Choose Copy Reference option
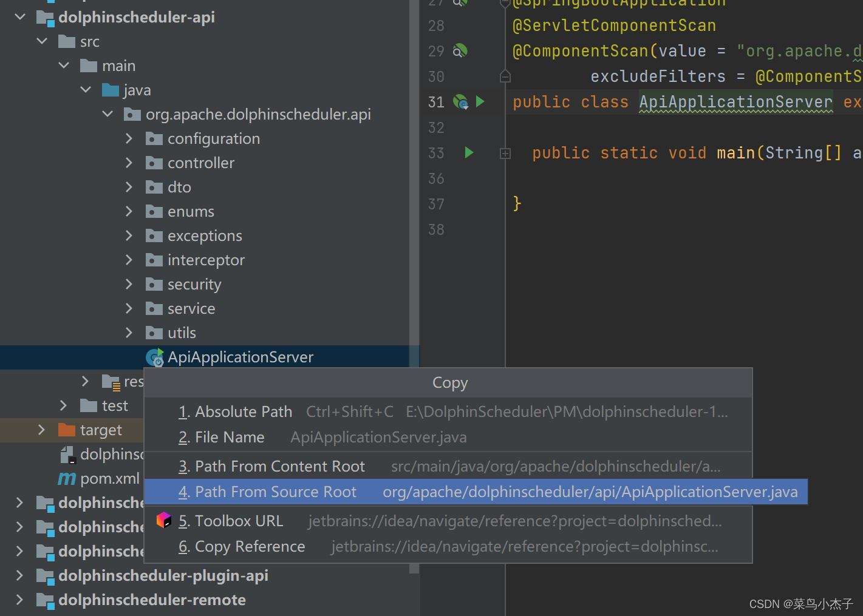The image size is (863, 616). (x=448, y=546)
